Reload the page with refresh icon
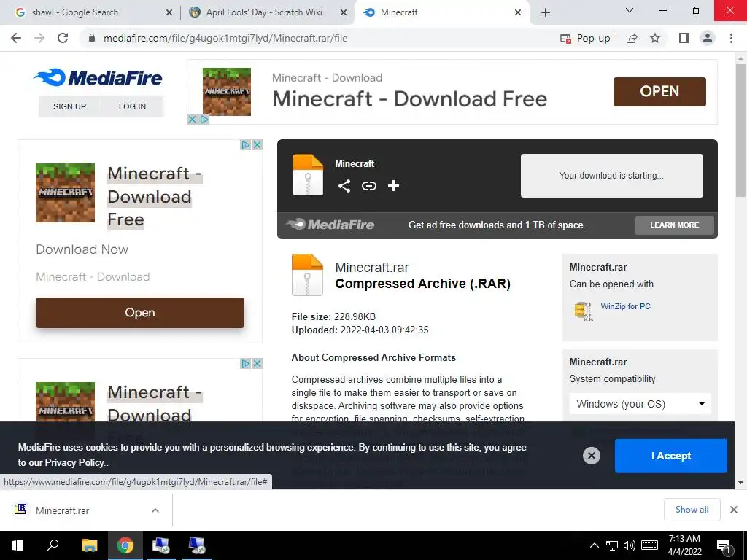Screen dimensions: 747x560 click(x=63, y=38)
